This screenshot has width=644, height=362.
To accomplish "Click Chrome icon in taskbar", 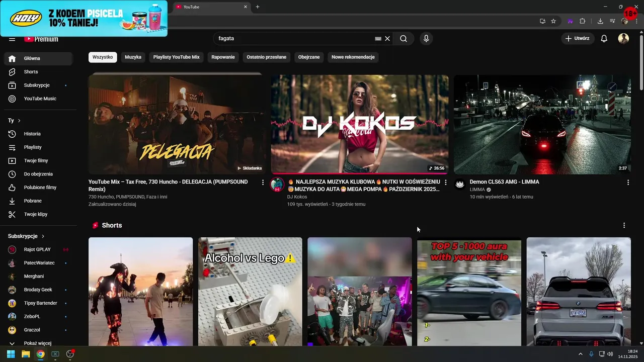I will (40, 354).
